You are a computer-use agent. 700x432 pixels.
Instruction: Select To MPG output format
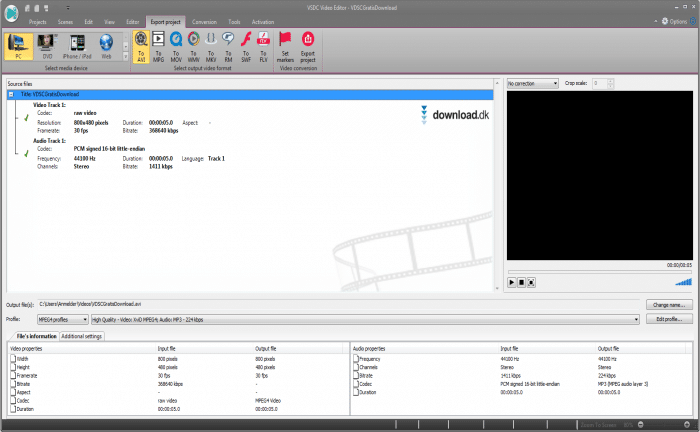158,47
